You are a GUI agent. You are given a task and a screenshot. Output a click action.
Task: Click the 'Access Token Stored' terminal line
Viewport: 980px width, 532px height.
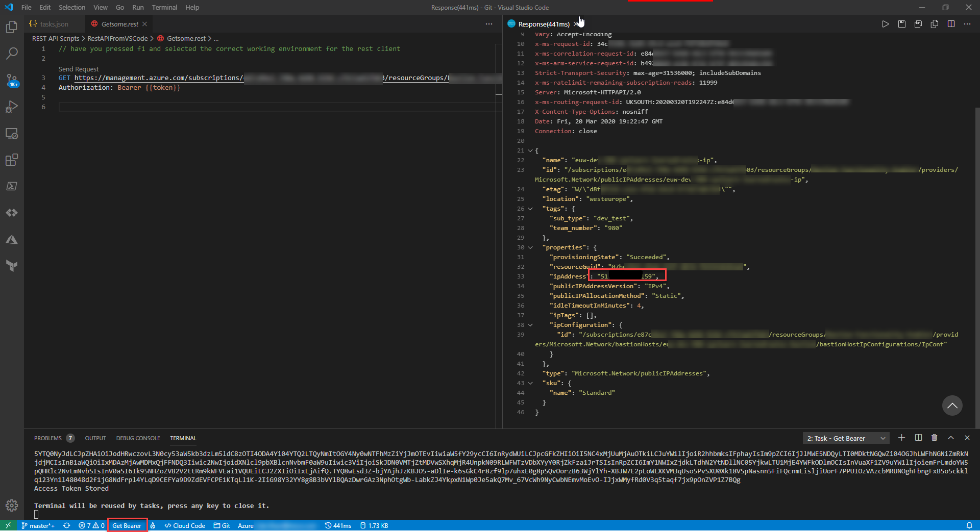[x=71, y=488]
